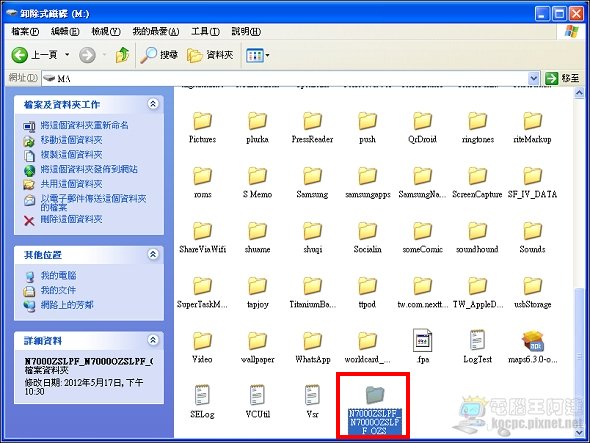Open the back button history dropdown arrow
This screenshot has width=590, height=443.
pyautogui.click(x=67, y=55)
